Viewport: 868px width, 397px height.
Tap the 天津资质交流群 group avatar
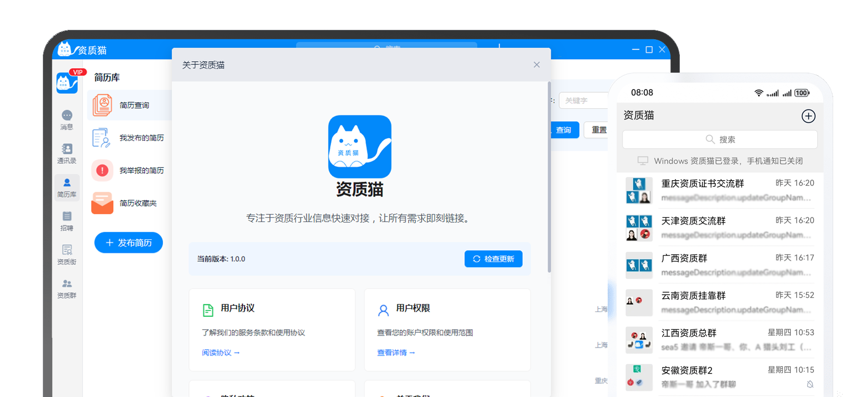click(x=639, y=228)
